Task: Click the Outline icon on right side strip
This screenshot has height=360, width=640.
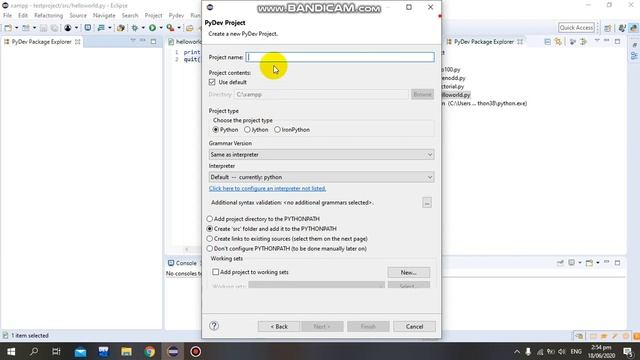Action: tap(634, 56)
